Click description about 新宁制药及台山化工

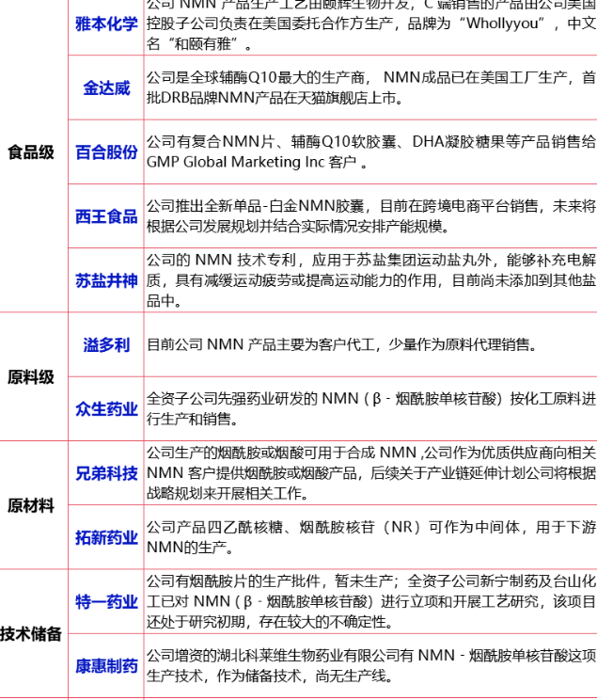coord(371,601)
